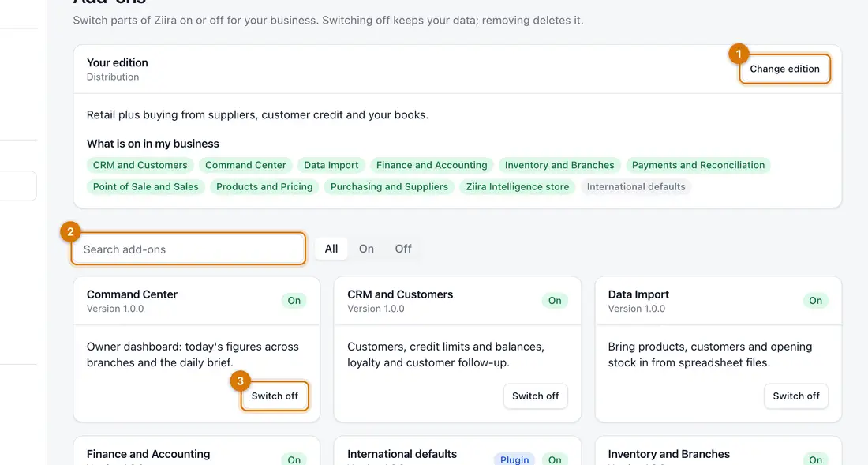Click the On badge on Command Center card
The width and height of the screenshot is (868, 465).
click(x=294, y=301)
